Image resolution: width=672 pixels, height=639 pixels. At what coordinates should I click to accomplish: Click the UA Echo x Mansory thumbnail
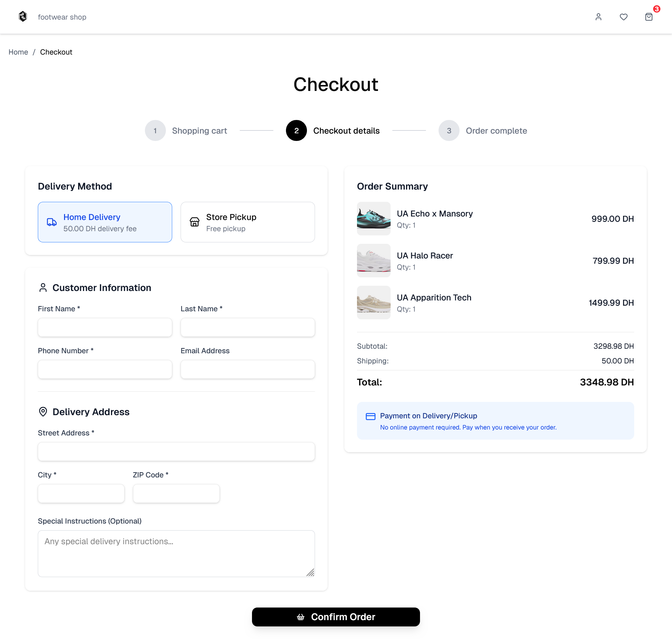click(x=373, y=219)
